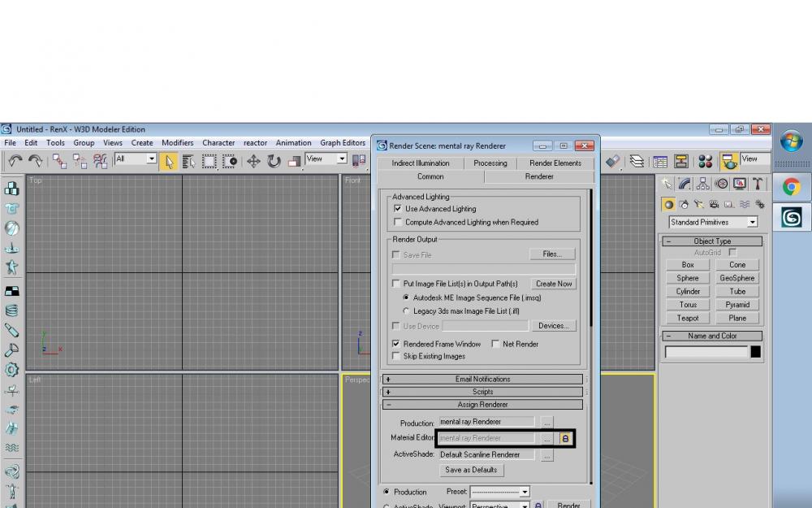The image size is (812, 508).
Task: Select Autodesk ME Image Sequence File option
Action: (x=406, y=297)
